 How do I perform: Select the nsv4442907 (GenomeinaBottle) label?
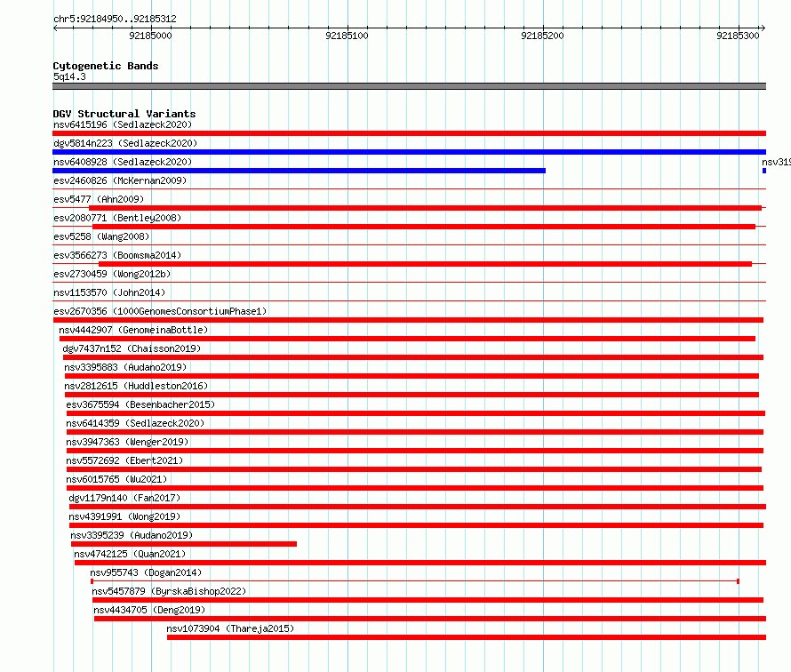[133, 330]
